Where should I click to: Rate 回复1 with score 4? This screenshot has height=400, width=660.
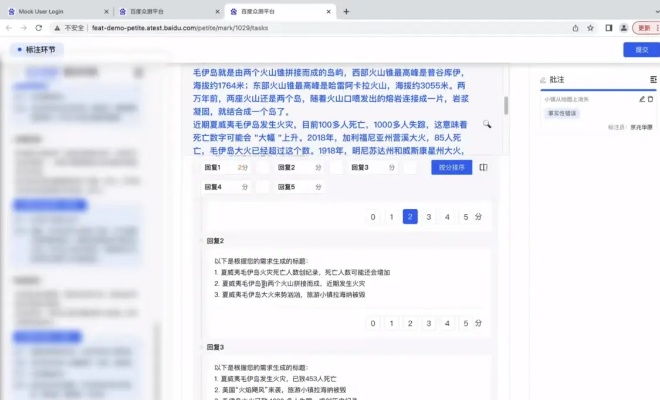point(447,217)
